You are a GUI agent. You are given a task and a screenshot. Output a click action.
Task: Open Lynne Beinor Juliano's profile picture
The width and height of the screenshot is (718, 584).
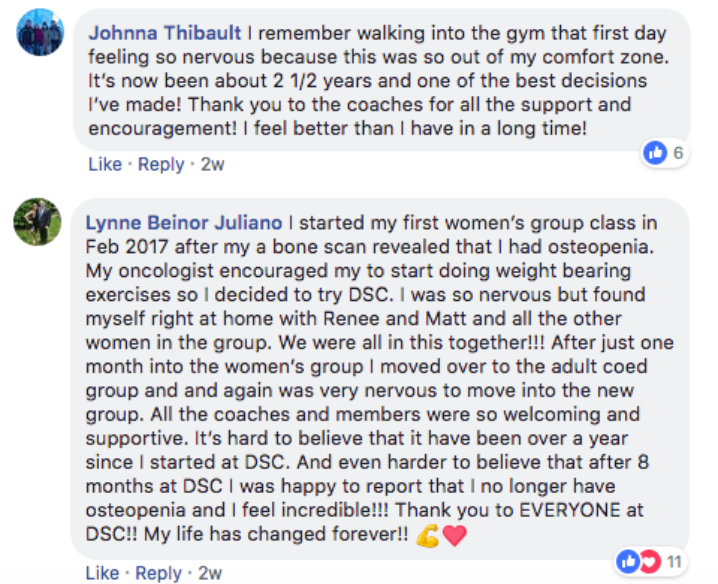coord(37,222)
